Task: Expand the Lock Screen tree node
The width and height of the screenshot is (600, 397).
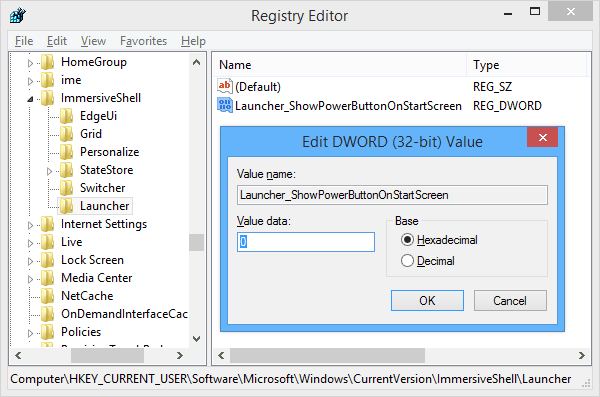Action: click(30, 261)
